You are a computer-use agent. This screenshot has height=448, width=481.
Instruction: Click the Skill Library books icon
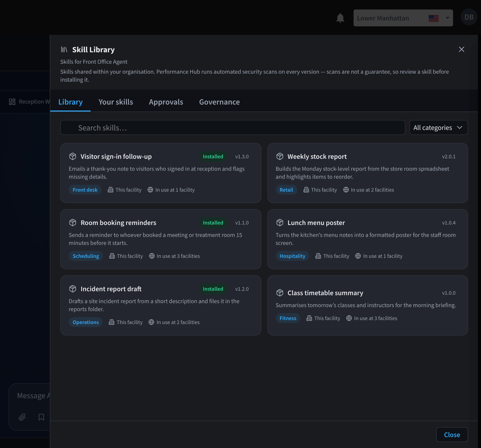coord(64,50)
